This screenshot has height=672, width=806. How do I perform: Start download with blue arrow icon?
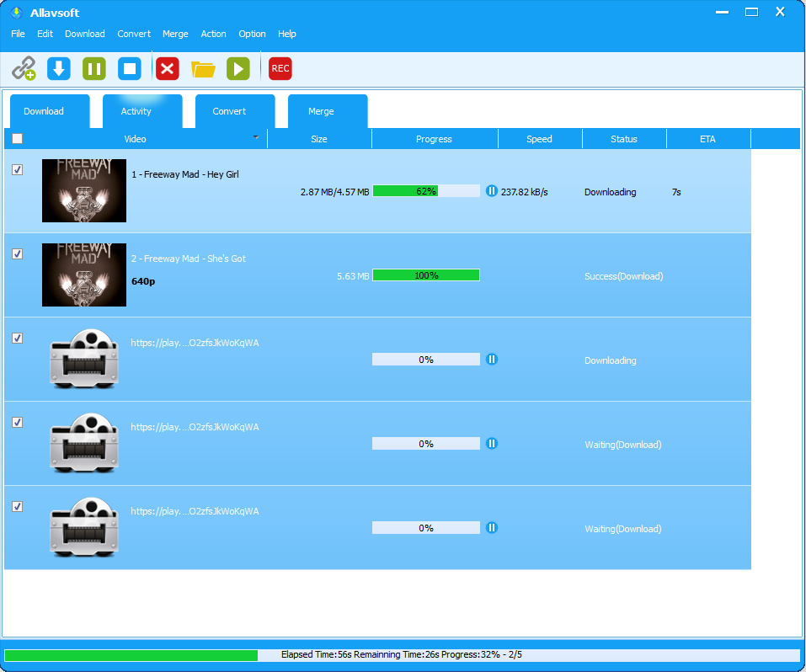(59, 68)
